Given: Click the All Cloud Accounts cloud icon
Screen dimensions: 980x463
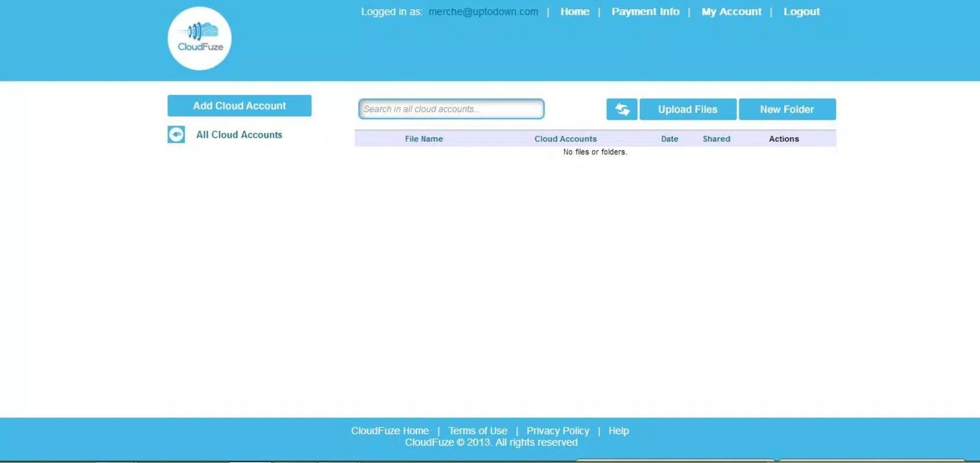Looking at the screenshot, I should coord(176,135).
